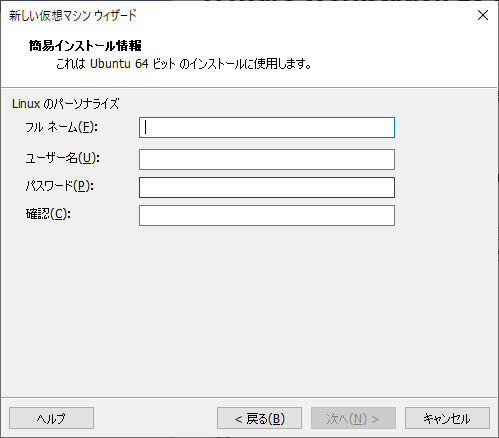Image resolution: width=499 pixels, height=438 pixels.
Task: Click the Linux のパーソナライズ group heading
Action: [65, 104]
